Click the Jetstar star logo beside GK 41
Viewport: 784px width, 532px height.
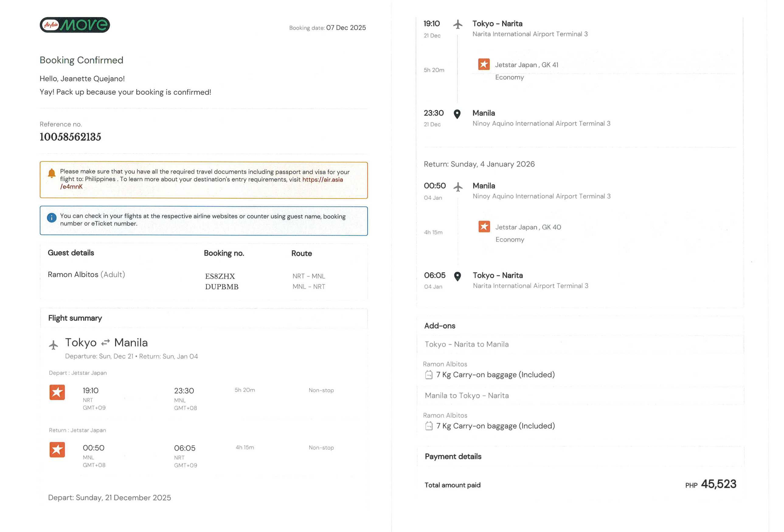tap(484, 64)
